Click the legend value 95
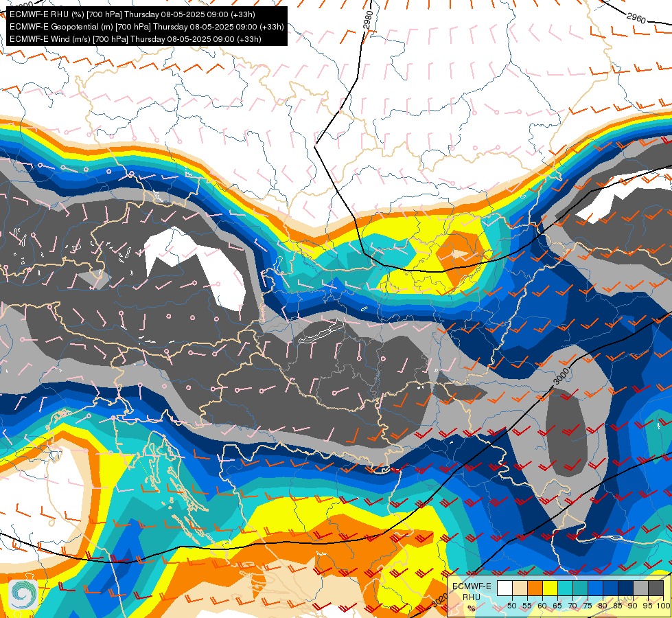 (648, 606)
